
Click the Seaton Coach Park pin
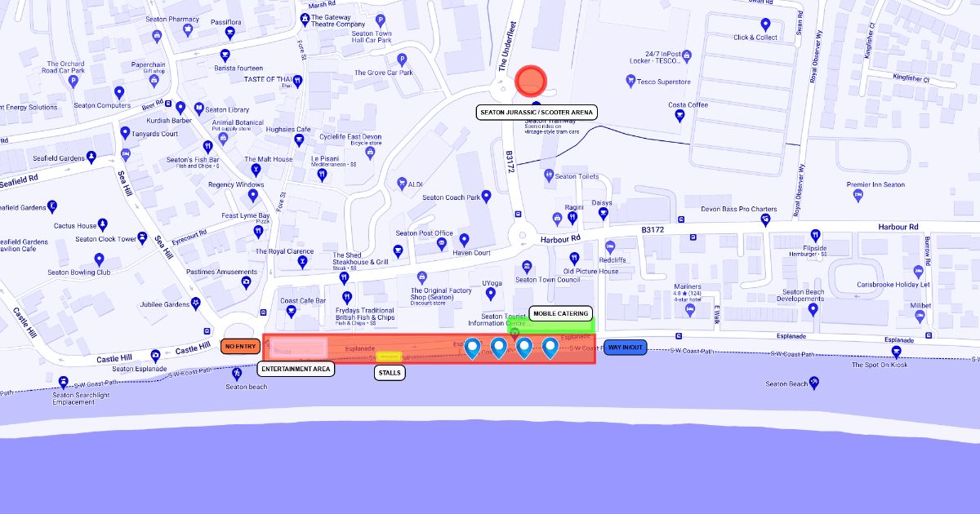(x=487, y=197)
